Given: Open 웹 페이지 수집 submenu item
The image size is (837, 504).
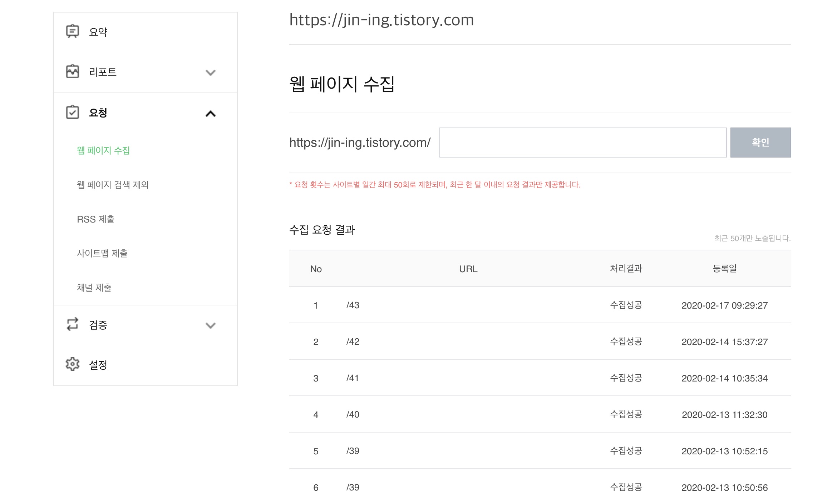Looking at the screenshot, I should (x=103, y=150).
